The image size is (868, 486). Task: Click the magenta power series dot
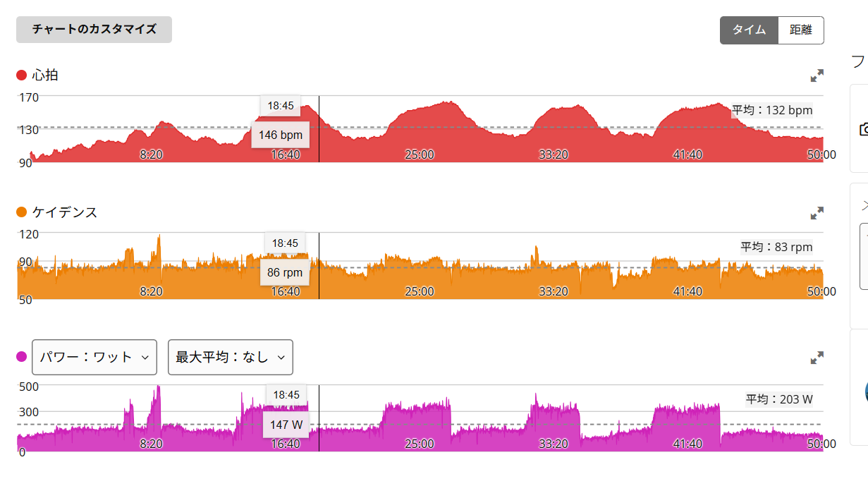tap(21, 357)
